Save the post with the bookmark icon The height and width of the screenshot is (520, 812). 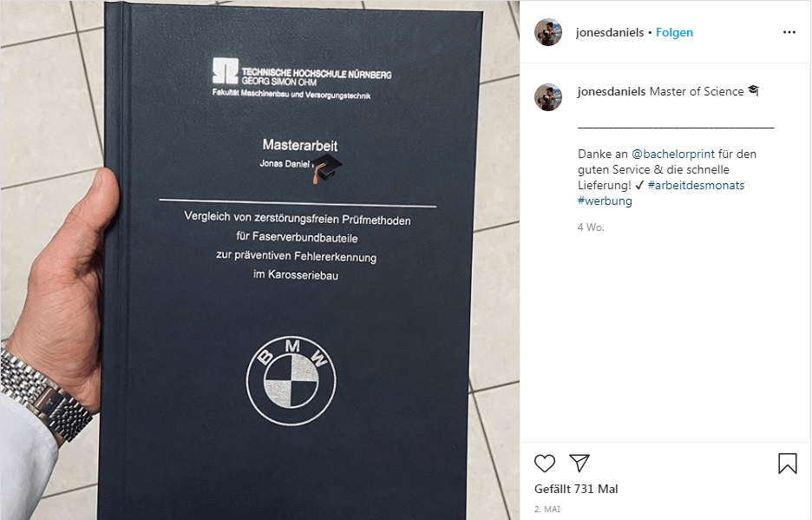pos(787,464)
